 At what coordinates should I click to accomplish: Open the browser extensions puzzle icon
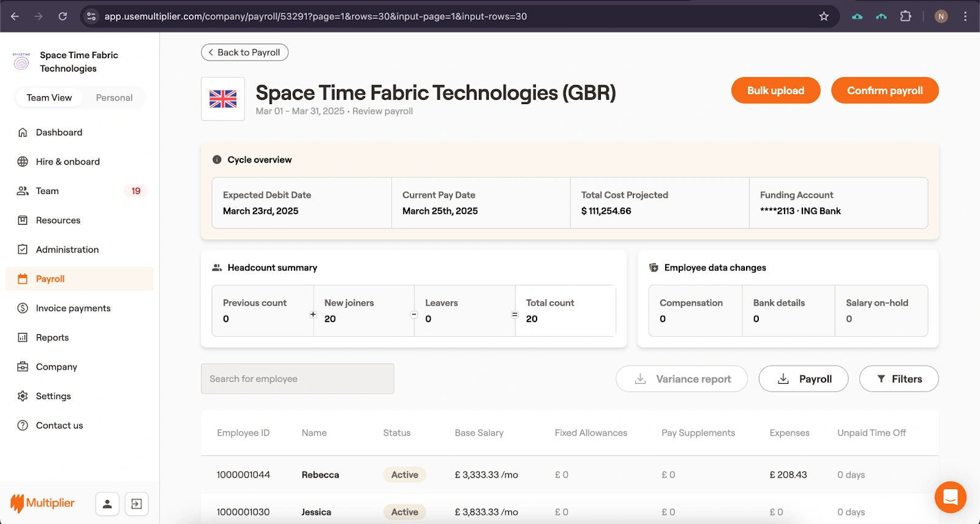[905, 17]
